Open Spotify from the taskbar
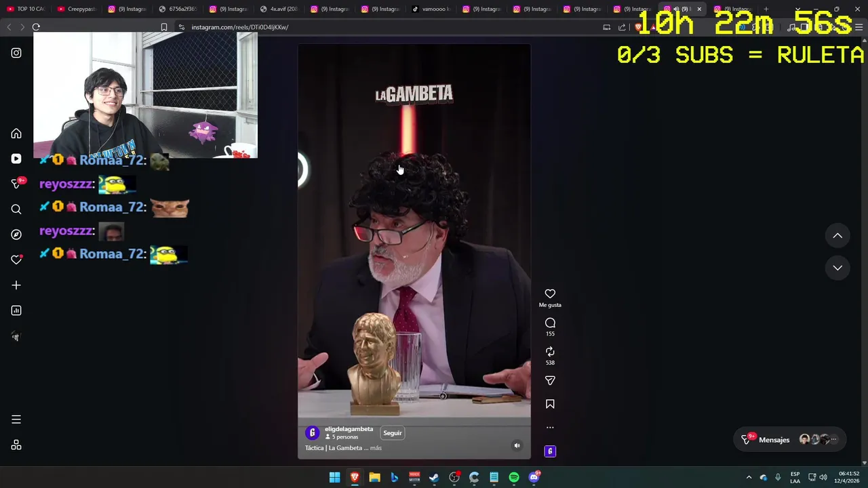This screenshot has width=868, height=488. 514,478
